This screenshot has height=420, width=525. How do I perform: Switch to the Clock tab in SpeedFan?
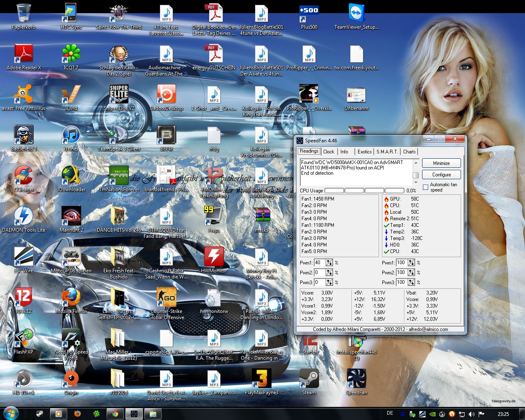point(329,151)
